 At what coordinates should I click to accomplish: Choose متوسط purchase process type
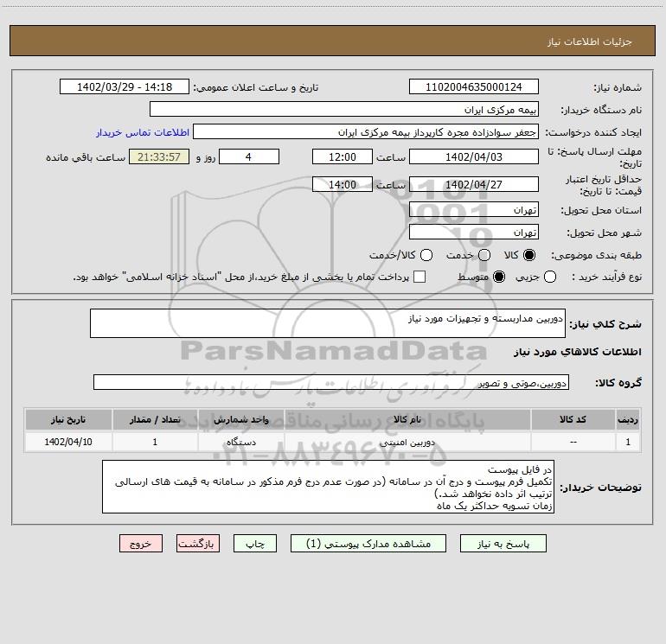[499, 277]
